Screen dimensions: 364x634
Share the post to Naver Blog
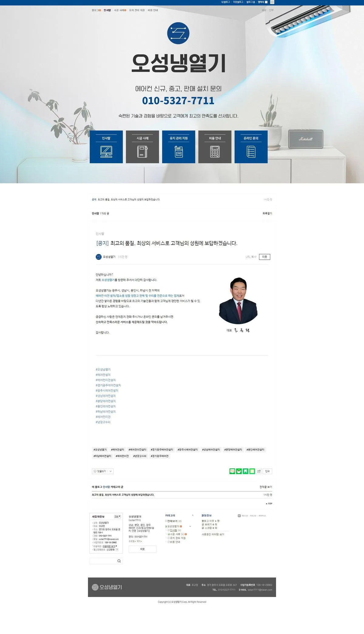pyautogui.click(x=232, y=471)
